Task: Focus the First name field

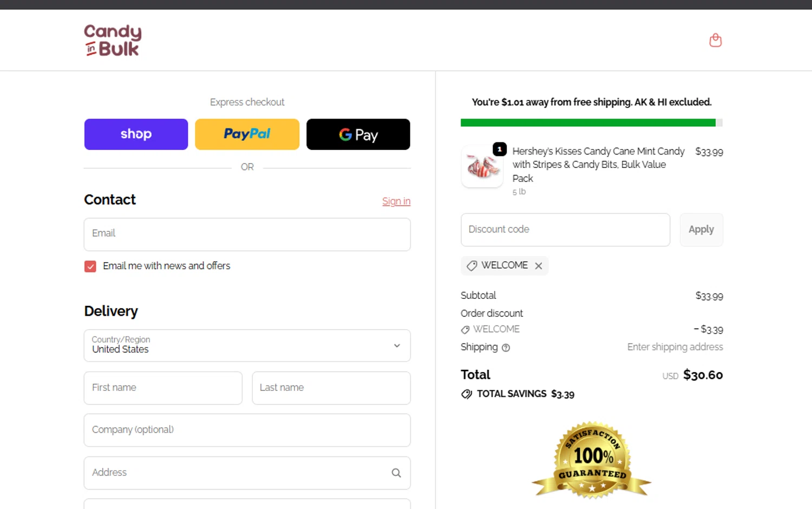Action: pyautogui.click(x=163, y=388)
